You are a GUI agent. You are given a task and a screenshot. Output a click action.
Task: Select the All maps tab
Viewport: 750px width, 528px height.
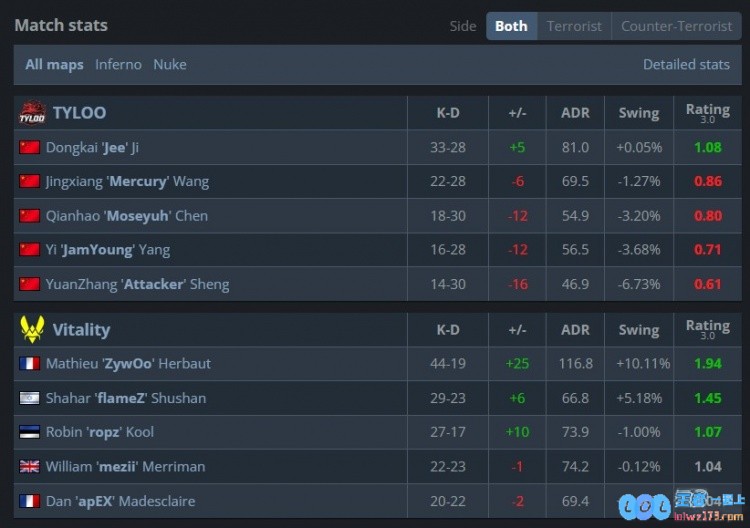pyautogui.click(x=54, y=65)
